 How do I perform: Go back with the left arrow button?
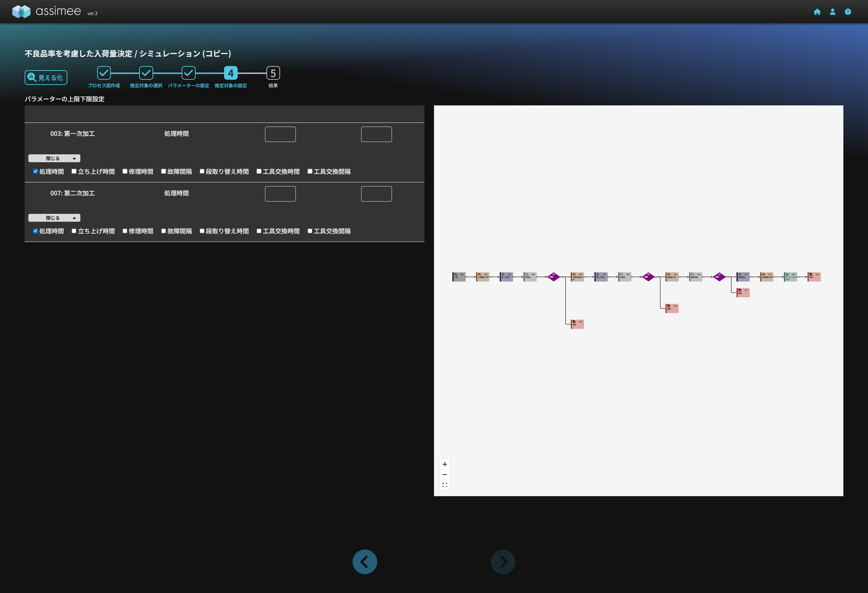[365, 562]
